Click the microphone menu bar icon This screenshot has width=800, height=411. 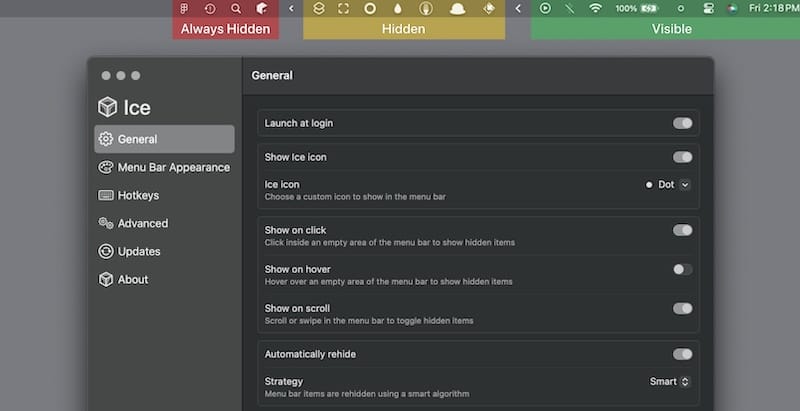426,8
